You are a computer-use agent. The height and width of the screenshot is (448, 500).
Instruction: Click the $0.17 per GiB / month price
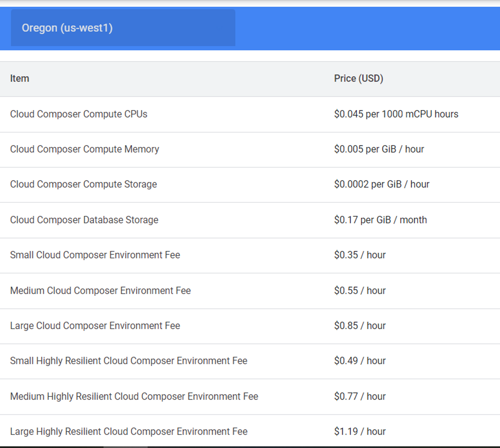click(x=380, y=220)
